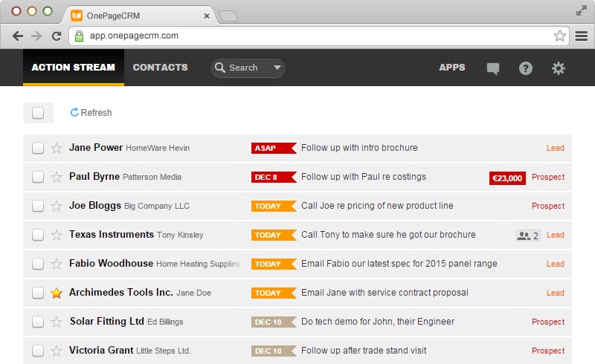Open the DEC 8 flag for Paul Byrne

point(274,177)
